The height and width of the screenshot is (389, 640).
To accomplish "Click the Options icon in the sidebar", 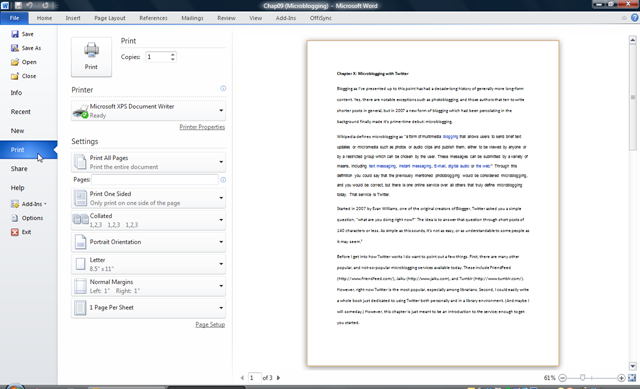I will pyautogui.click(x=15, y=218).
